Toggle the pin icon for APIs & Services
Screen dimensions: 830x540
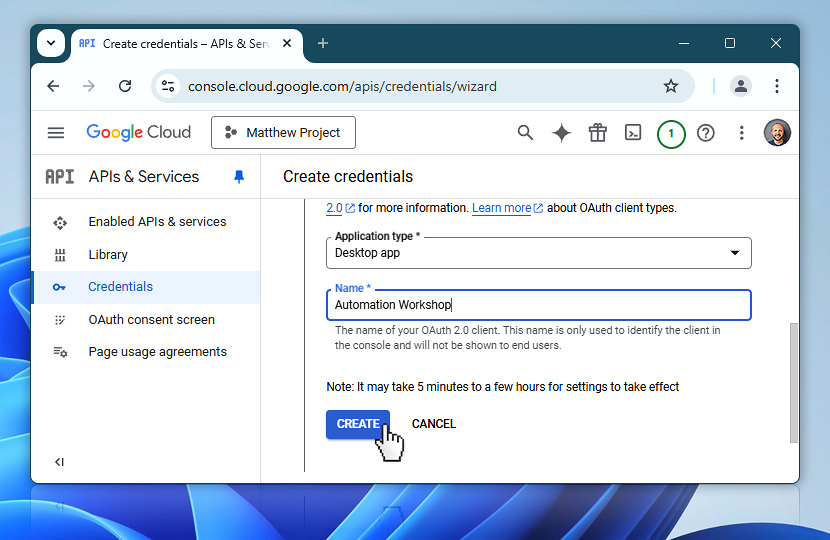click(x=239, y=176)
